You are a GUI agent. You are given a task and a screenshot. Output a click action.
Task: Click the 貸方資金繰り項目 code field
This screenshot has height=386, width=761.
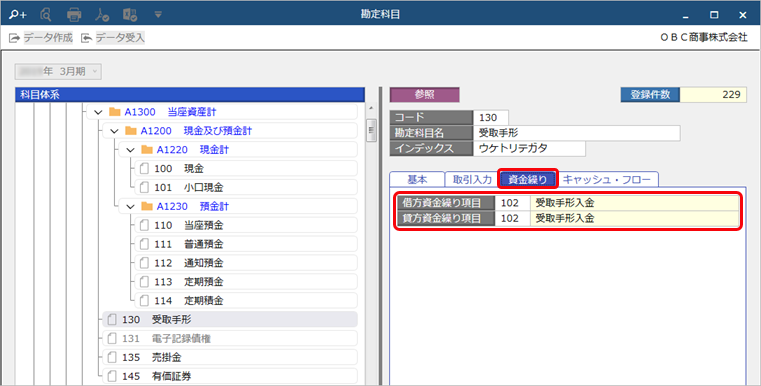(x=513, y=218)
